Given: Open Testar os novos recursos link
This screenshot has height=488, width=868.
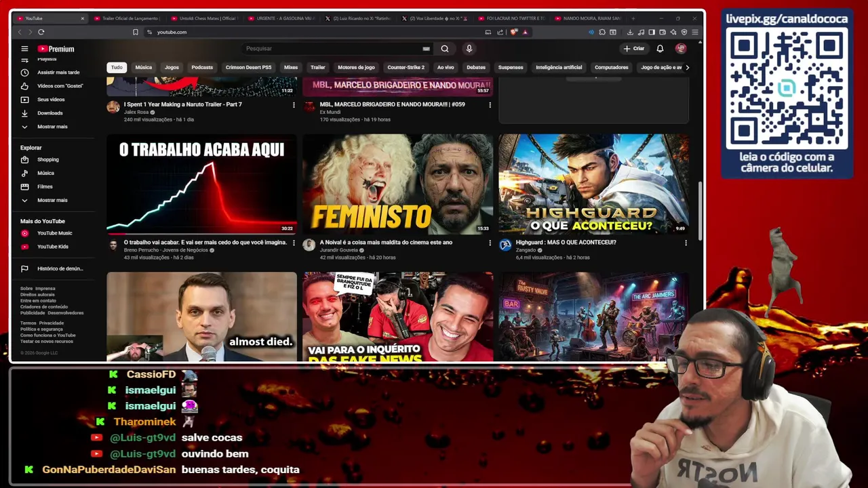Looking at the screenshot, I should point(47,341).
